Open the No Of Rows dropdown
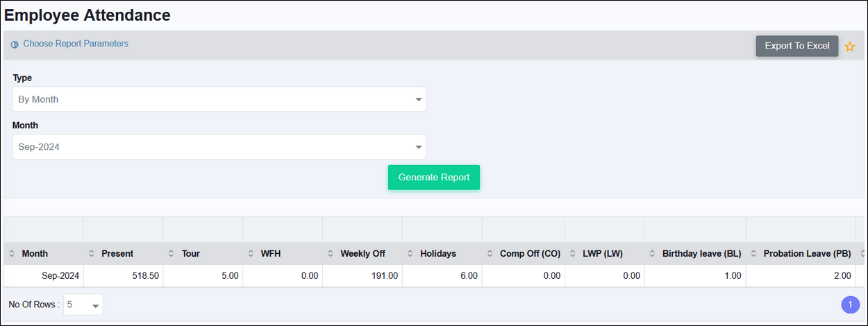This screenshot has width=868, height=326. point(83,304)
